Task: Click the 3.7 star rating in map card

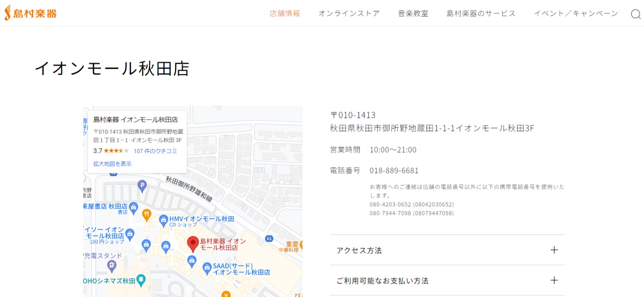Action: tap(111, 151)
